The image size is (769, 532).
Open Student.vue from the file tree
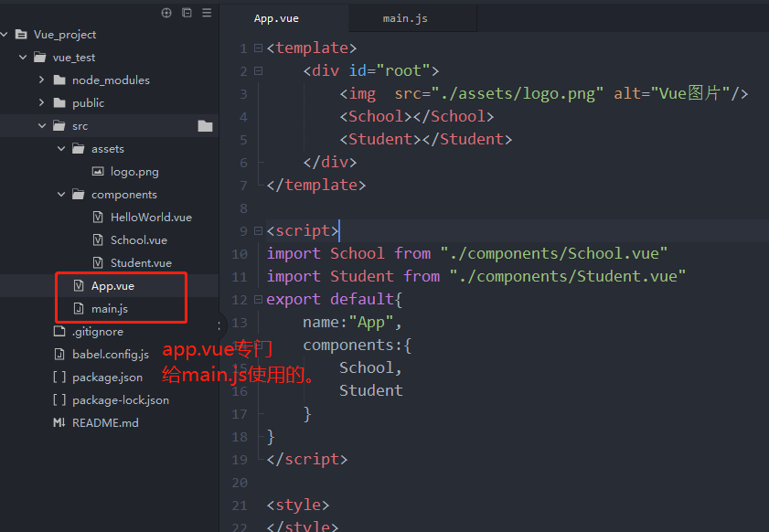click(x=141, y=263)
